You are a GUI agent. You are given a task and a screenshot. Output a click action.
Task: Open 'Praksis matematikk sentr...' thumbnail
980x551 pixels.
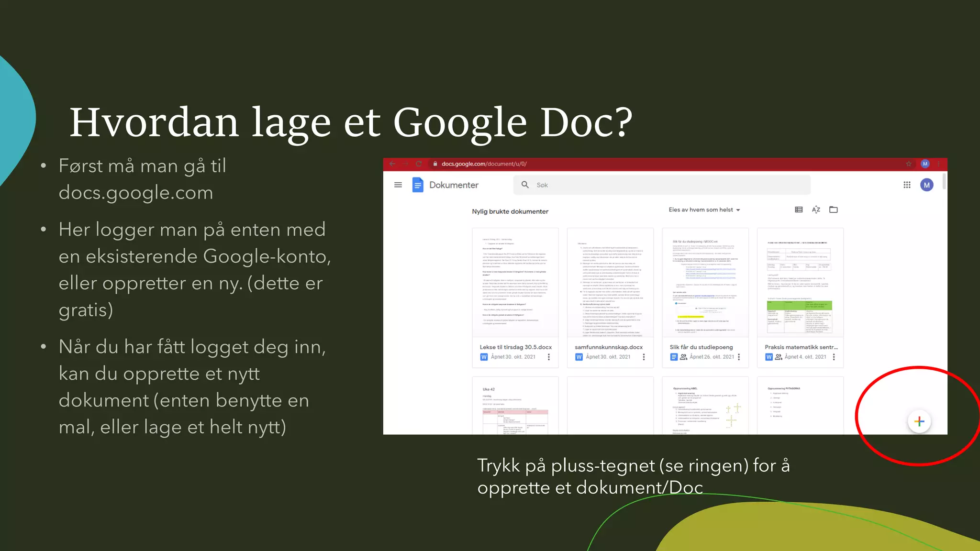[800, 283]
